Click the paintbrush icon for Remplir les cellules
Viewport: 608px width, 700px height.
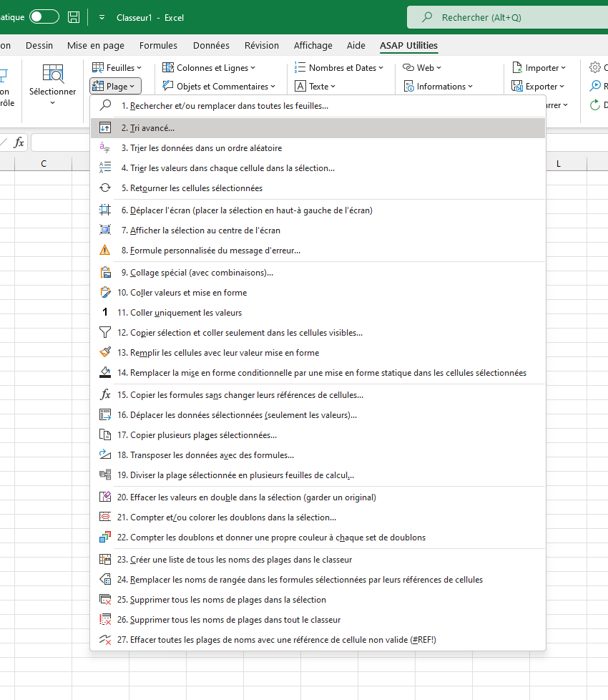105,352
